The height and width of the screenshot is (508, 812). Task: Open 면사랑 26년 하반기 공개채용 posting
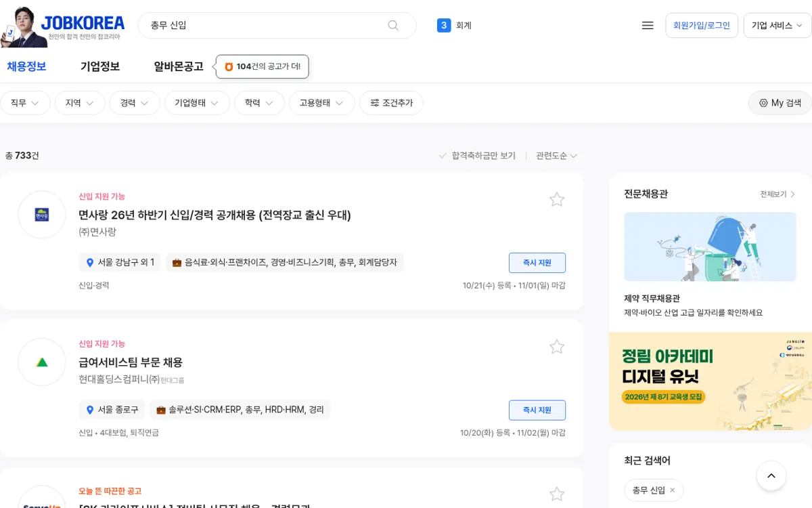click(215, 215)
